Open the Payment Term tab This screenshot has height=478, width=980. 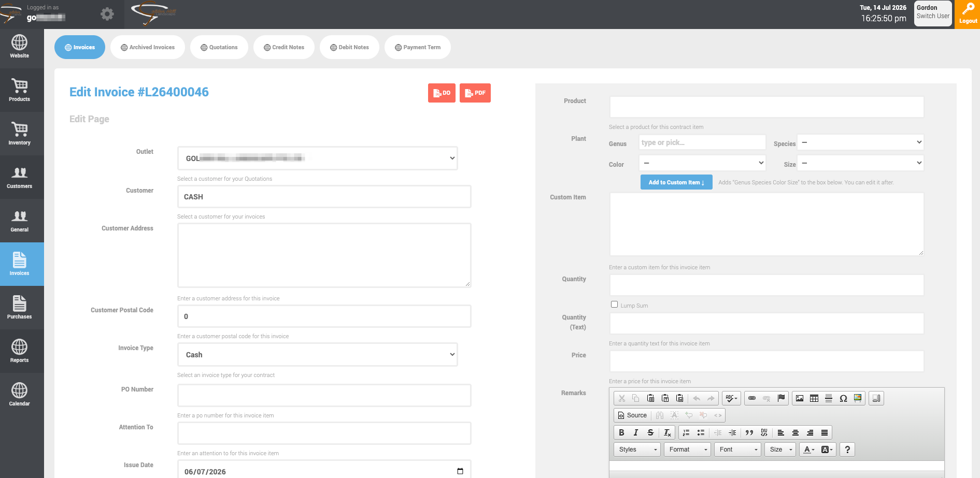[418, 47]
